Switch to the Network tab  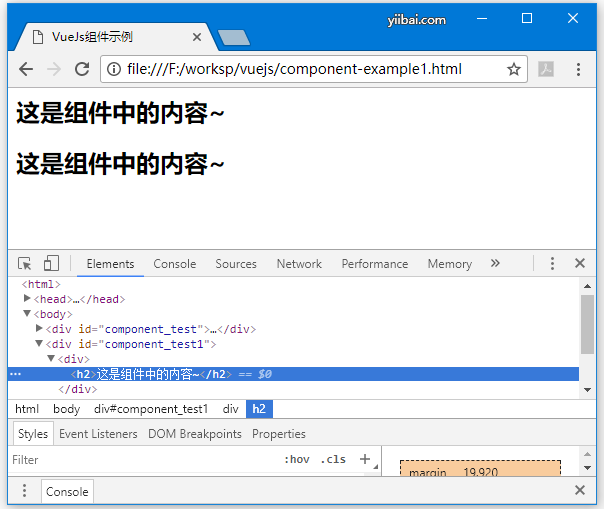(299, 264)
